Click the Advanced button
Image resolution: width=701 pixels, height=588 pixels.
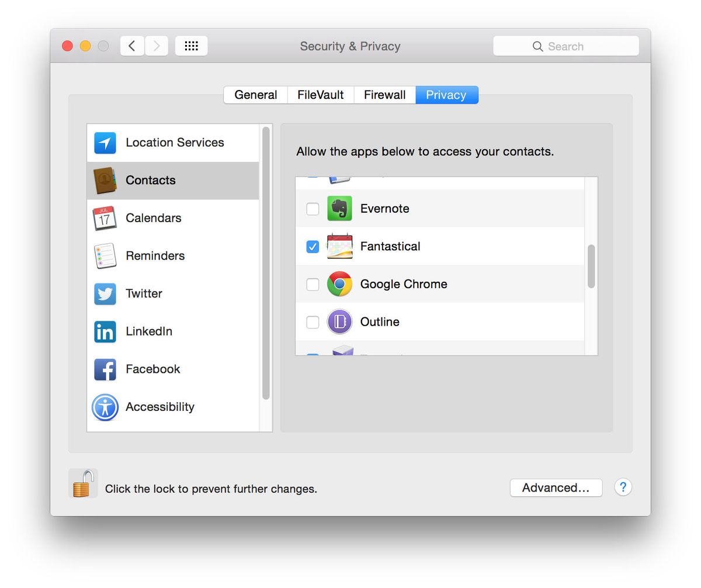coord(556,487)
